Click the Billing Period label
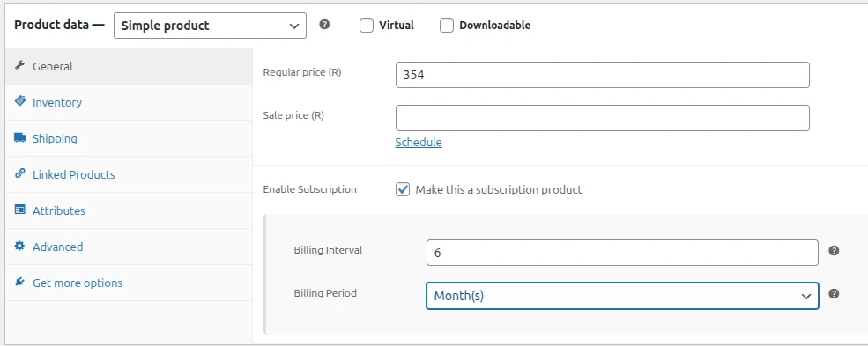The width and height of the screenshot is (868, 346). pyautogui.click(x=325, y=293)
